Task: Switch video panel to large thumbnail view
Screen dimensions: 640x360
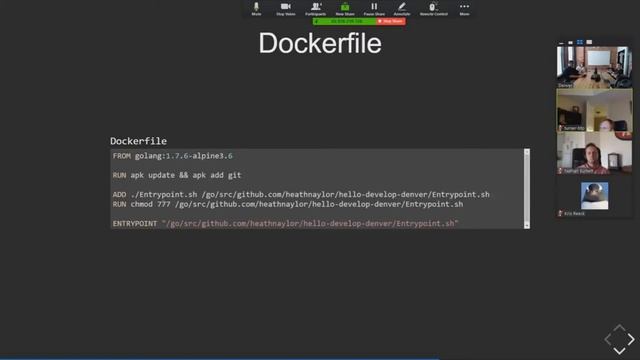Action: tap(589, 42)
